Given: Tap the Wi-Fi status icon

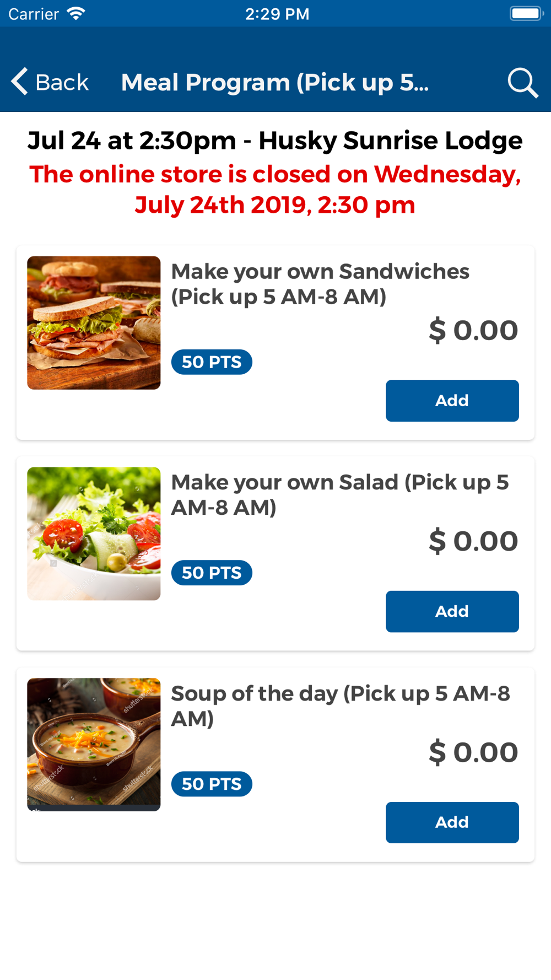Looking at the screenshot, I should click(x=76, y=13).
